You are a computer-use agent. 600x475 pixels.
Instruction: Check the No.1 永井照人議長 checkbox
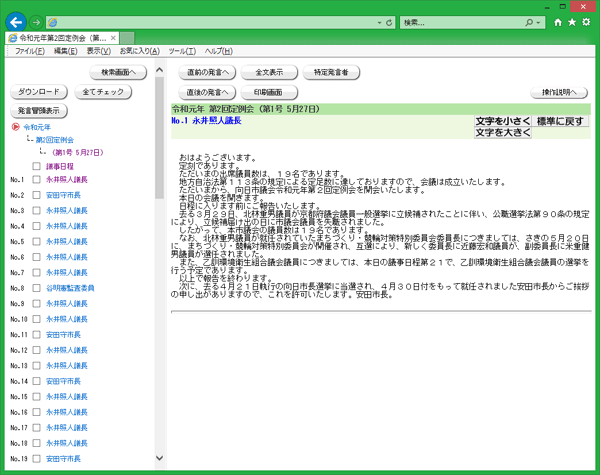(x=36, y=180)
